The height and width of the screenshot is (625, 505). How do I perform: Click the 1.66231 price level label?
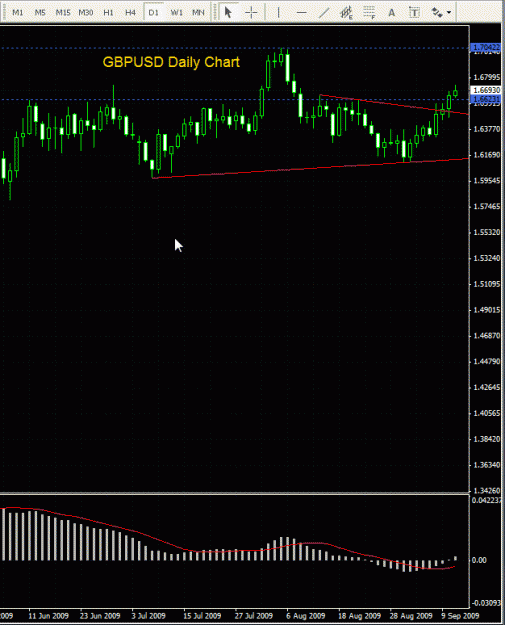[x=485, y=99]
